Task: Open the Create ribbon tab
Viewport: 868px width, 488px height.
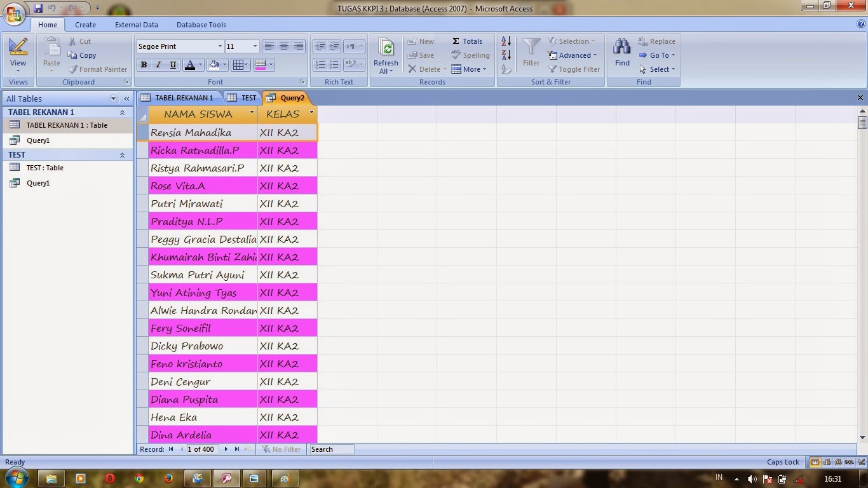Action: [x=85, y=25]
